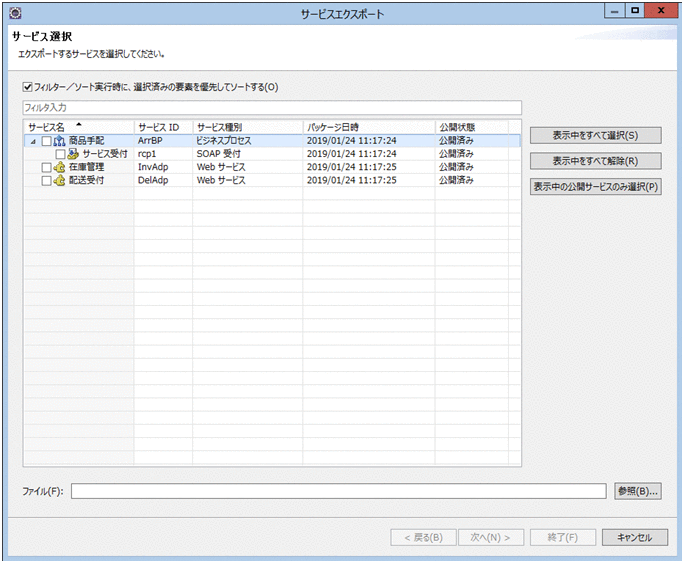Viewport: 685px width, 565px height.
Task: Click the application icon in the title bar
Action: pyautogui.click(x=15, y=13)
